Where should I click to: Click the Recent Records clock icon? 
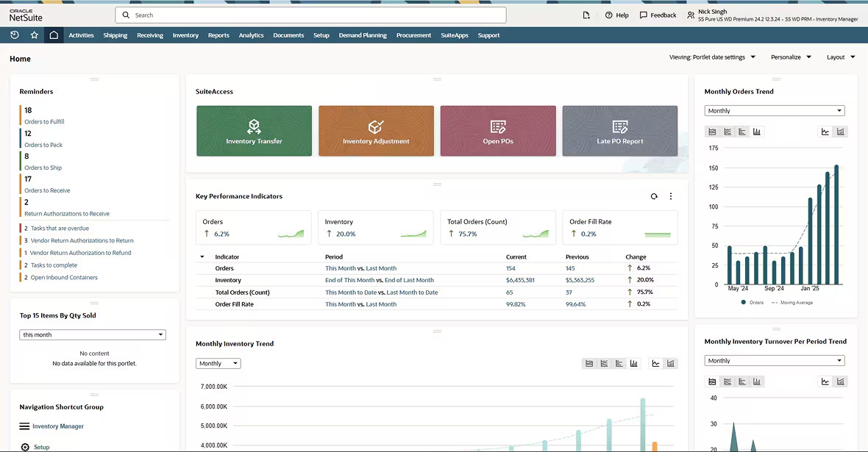14,35
